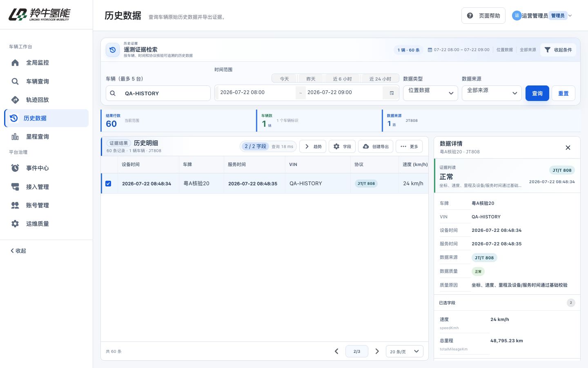Expand the 管理员 account menu chevron
This screenshot has width=588, height=368.
[x=570, y=16]
